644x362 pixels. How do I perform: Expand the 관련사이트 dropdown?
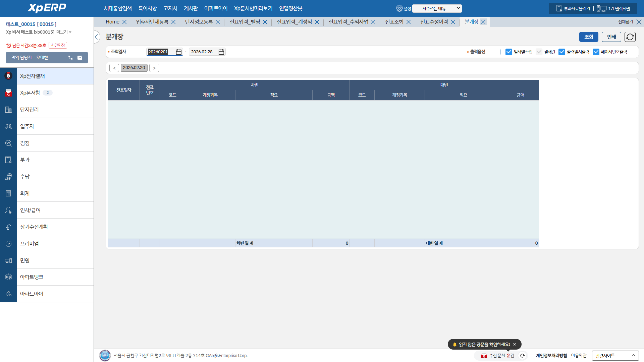point(615,356)
